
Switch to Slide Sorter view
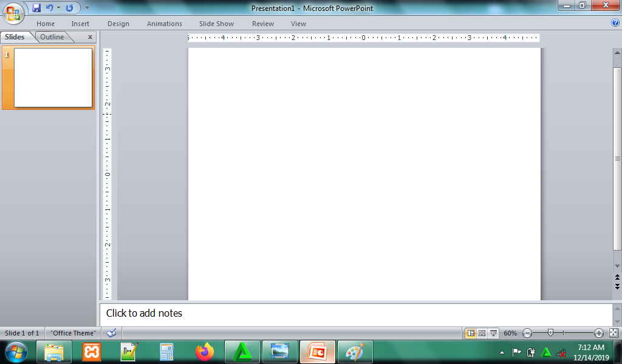click(x=482, y=333)
